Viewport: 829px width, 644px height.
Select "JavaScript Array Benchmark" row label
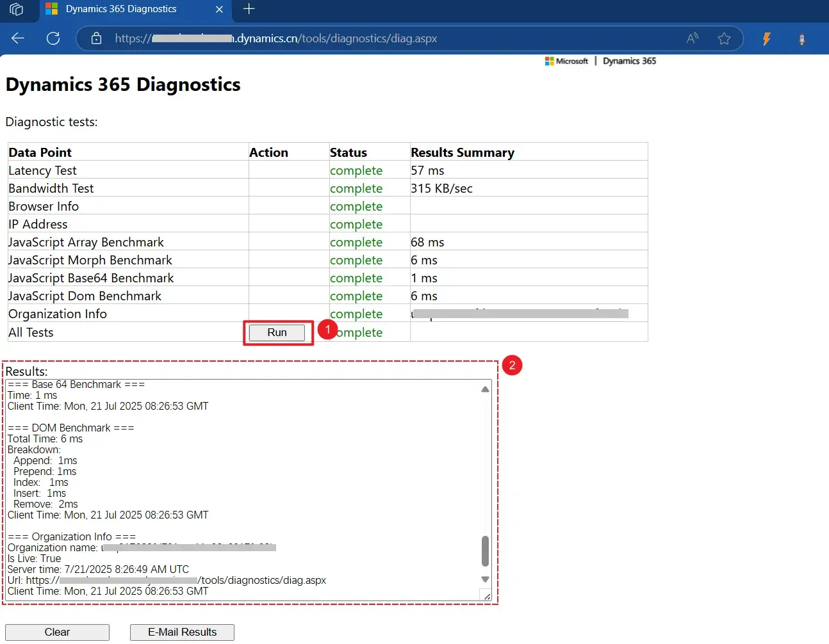pyautogui.click(x=86, y=242)
